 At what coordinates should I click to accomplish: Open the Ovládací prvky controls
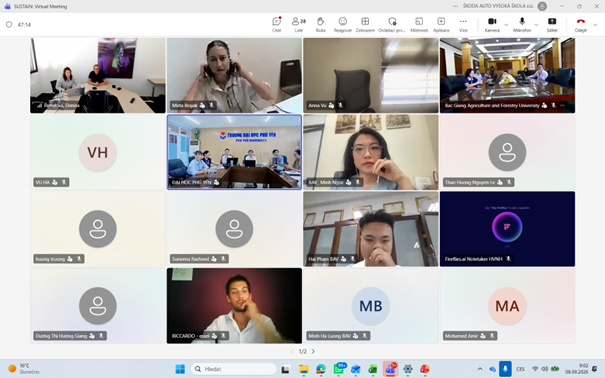coord(392,24)
